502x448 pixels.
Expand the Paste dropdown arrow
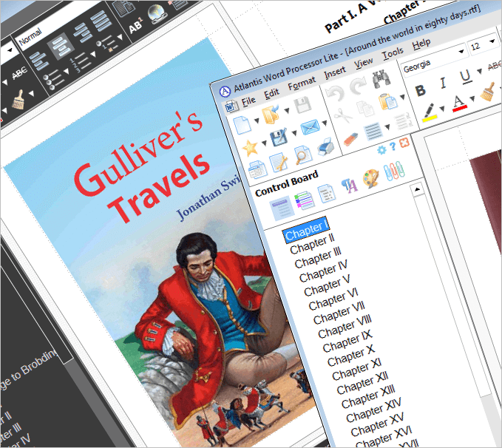pos(402,96)
